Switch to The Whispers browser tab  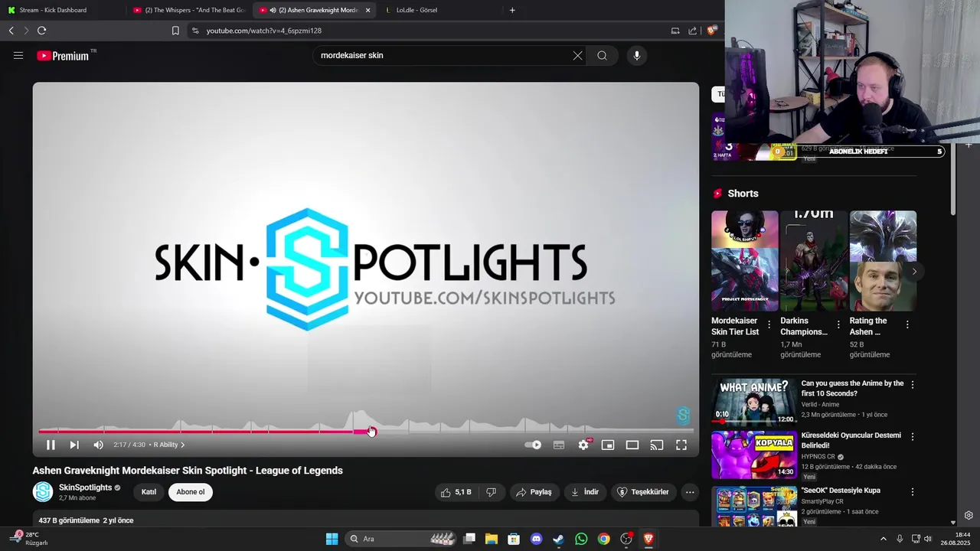tap(188, 10)
